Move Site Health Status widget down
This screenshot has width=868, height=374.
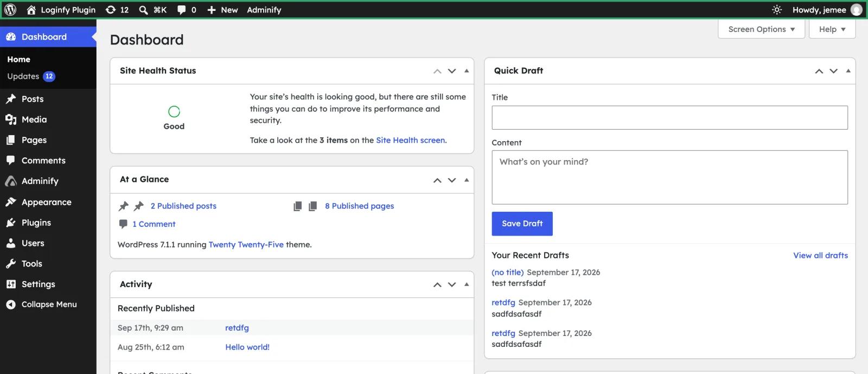click(x=452, y=71)
